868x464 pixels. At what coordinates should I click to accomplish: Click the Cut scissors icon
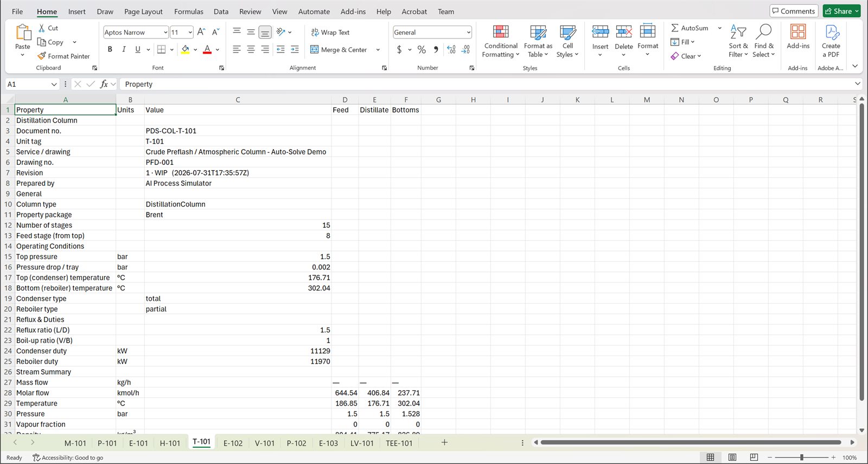pyautogui.click(x=42, y=28)
